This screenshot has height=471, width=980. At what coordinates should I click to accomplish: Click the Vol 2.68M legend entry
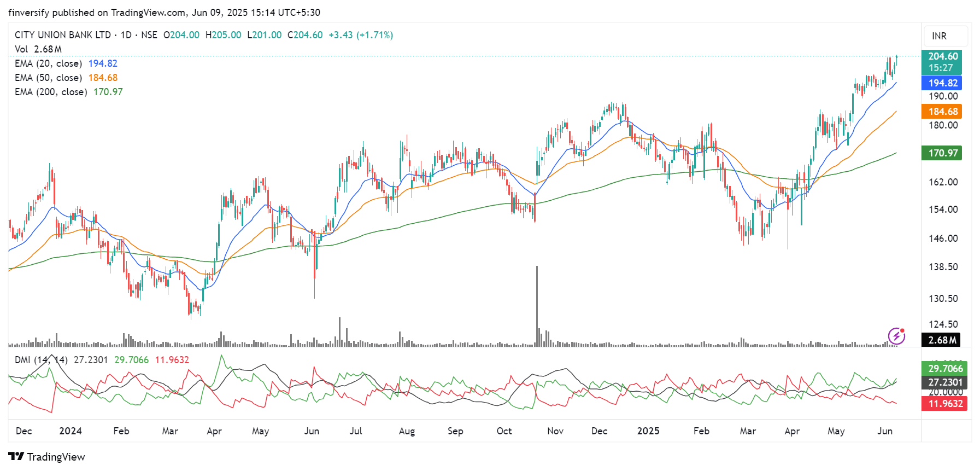pos(38,49)
